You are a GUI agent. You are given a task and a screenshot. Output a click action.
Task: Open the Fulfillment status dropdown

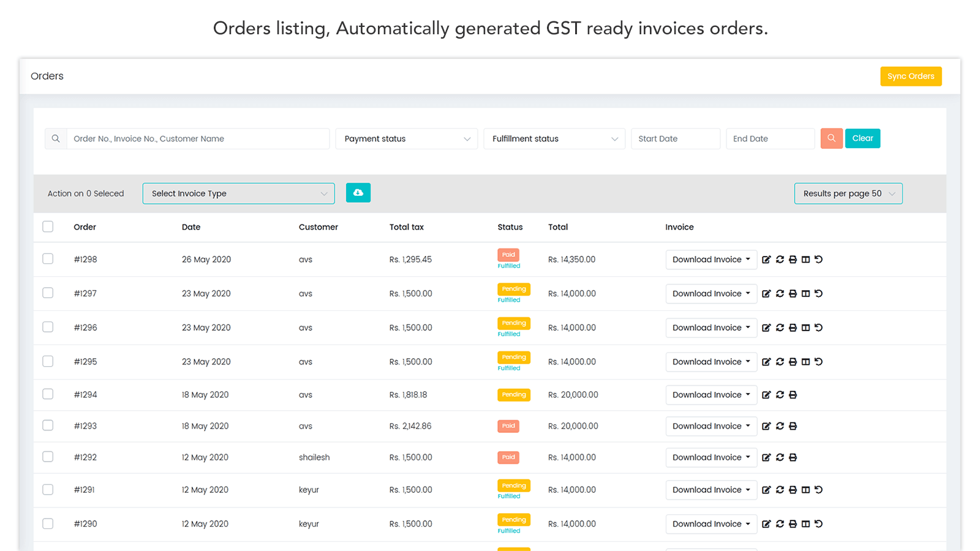point(554,138)
